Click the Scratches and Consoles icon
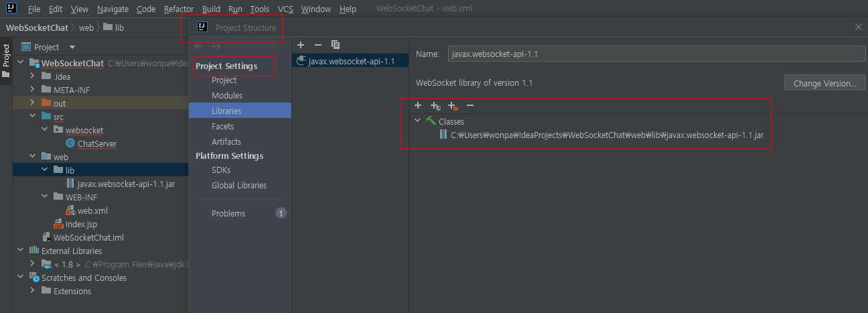The height and width of the screenshot is (313, 868). coord(34,277)
